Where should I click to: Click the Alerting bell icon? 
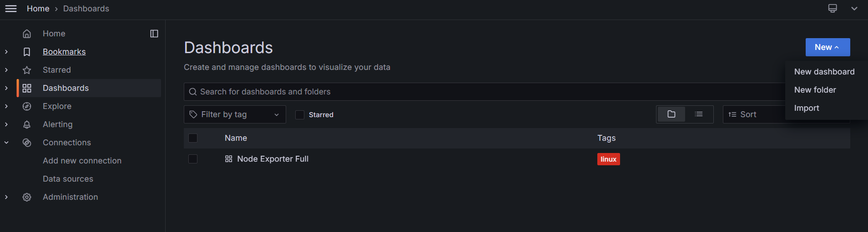(27, 124)
